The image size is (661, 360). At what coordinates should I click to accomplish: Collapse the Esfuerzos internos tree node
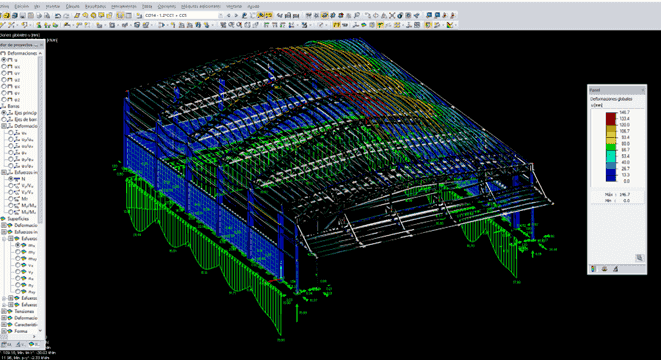4,172
